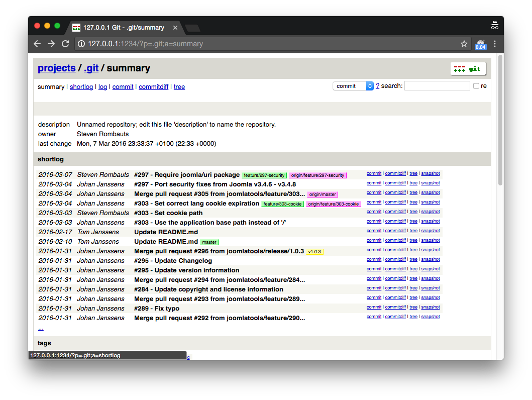
Task: Open the commitdiff navigation link
Action: tap(153, 87)
